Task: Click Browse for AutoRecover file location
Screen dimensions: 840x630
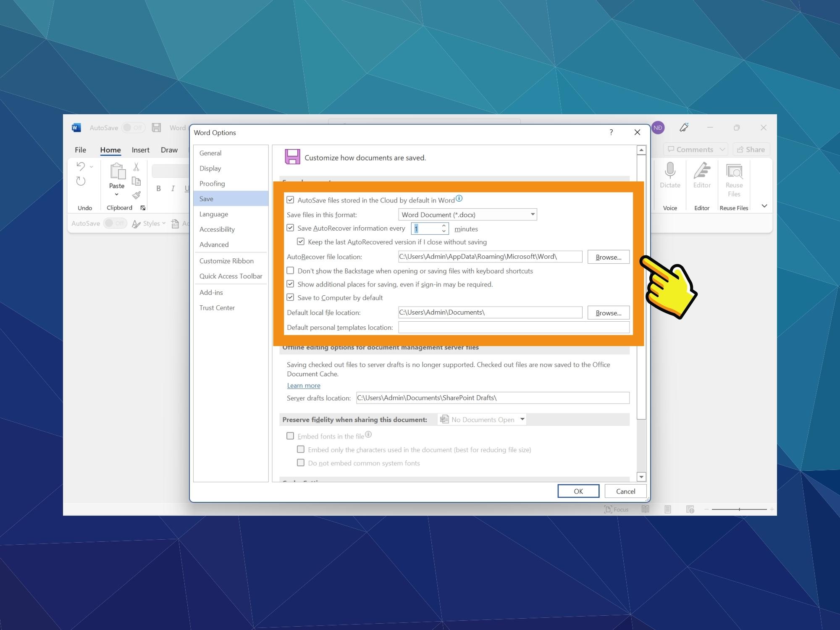Action: click(x=606, y=257)
